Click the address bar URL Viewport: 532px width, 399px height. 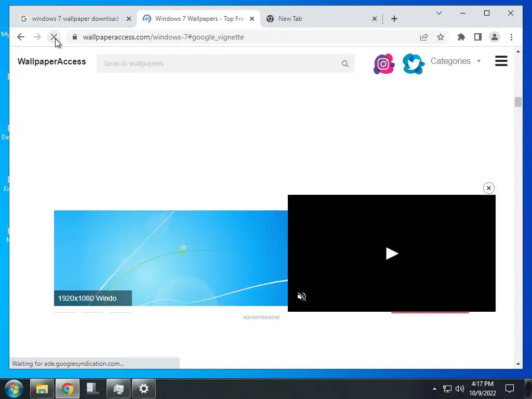[x=163, y=37]
